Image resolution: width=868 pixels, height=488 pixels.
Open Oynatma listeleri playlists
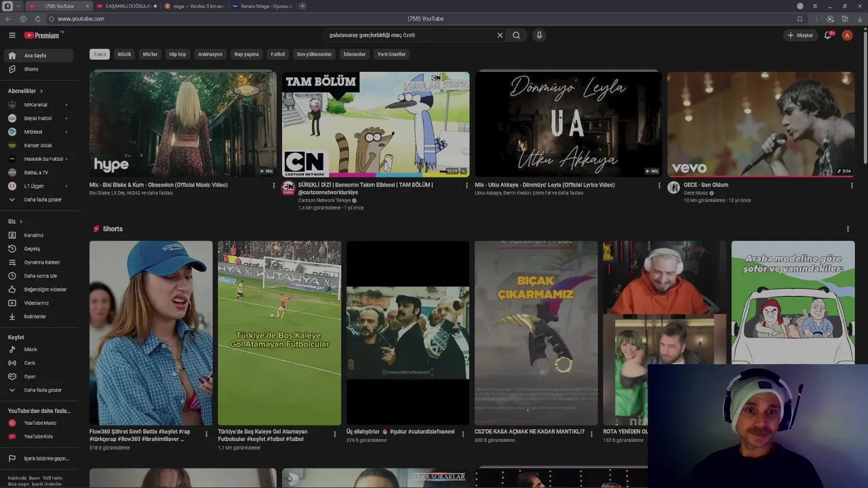[39, 262]
